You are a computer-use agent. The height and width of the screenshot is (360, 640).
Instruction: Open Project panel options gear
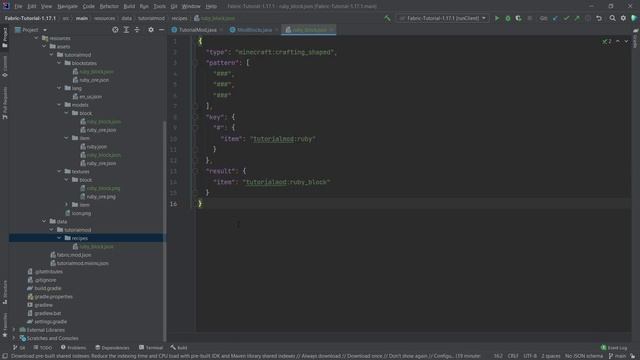pos(151,30)
